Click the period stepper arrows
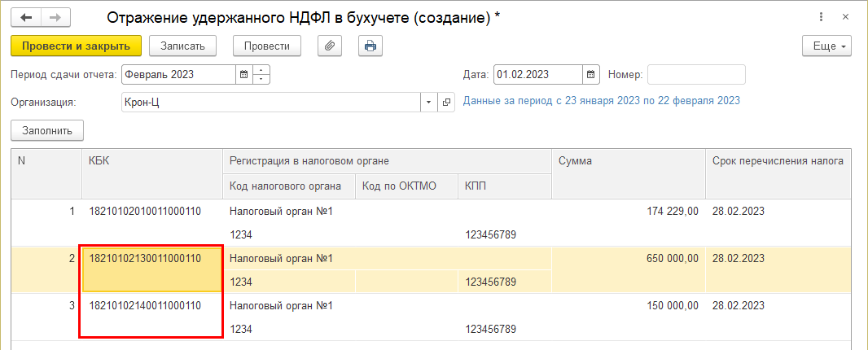 (261, 75)
